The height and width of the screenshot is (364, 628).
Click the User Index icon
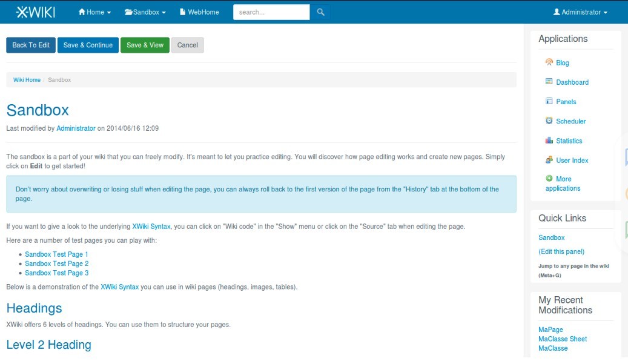coord(549,160)
